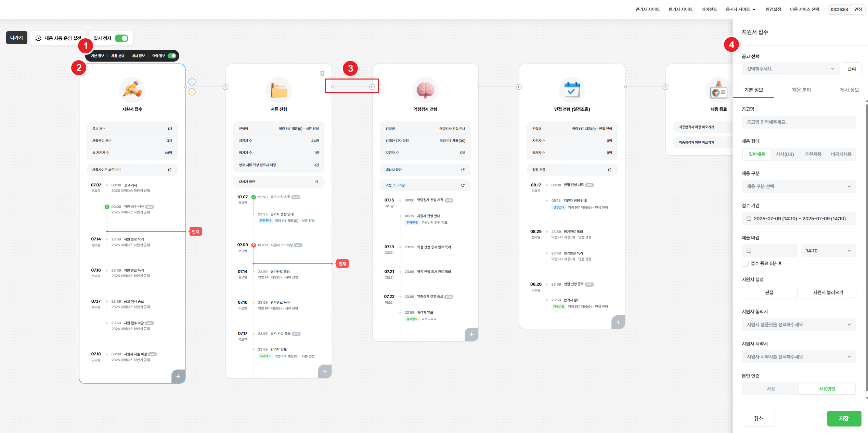Expand the 채용 구분 선택 dropdown
Image resolution: width=868 pixels, height=433 pixels.
(x=799, y=186)
